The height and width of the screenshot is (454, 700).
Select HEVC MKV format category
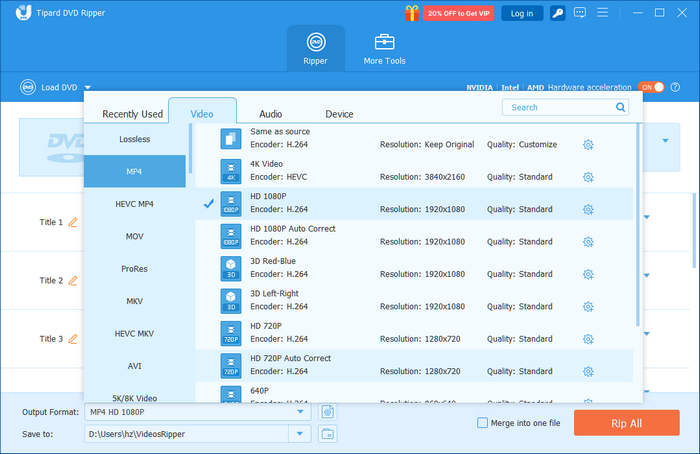tap(134, 333)
